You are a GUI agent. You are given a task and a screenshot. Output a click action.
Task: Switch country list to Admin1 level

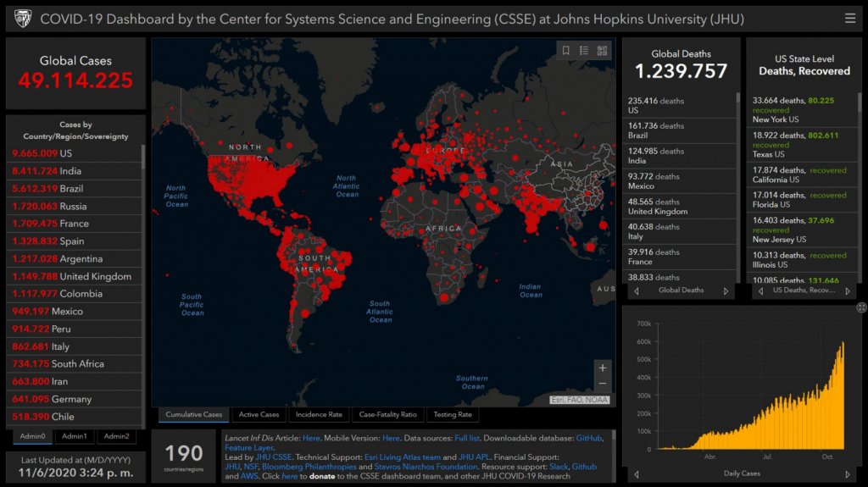74,436
